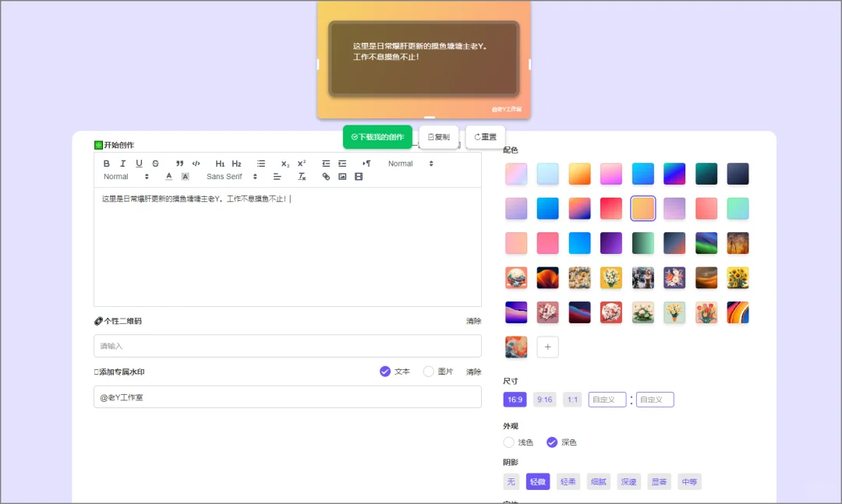Select the 深色 appearance option
Viewport: 842px width, 504px height.
[552, 442]
